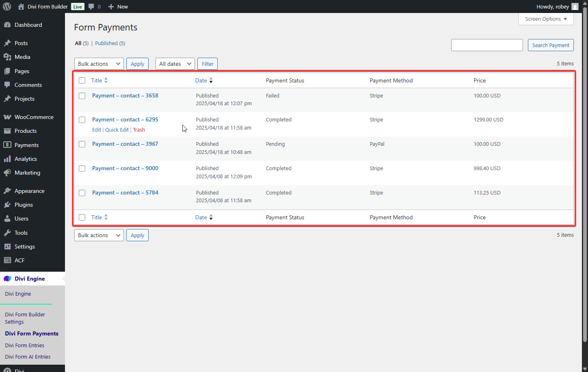Viewport: 588px width, 372px height.
Task: Check the row for Payment – contact – 3658
Action: pyautogui.click(x=82, y=96)
